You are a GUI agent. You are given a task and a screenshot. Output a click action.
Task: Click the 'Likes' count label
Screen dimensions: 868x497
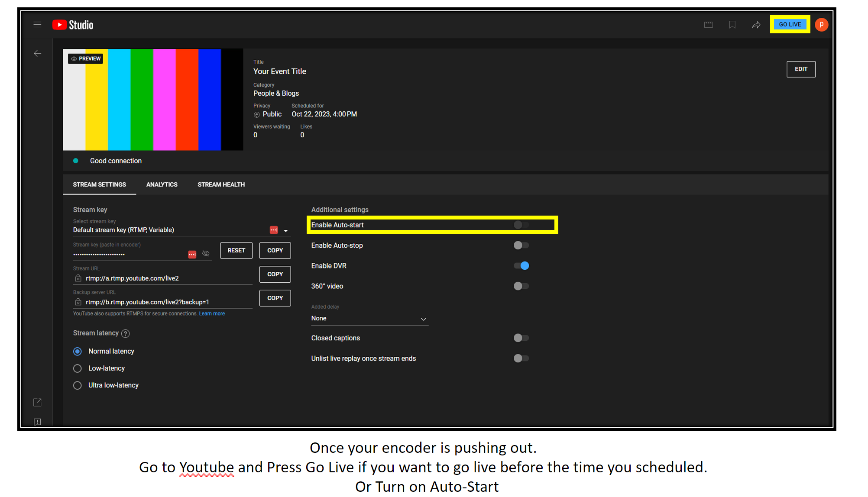tap(306, 127)
